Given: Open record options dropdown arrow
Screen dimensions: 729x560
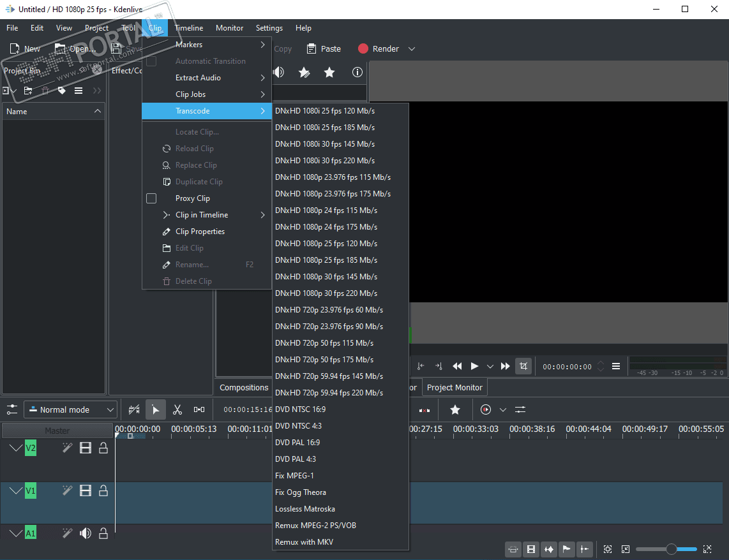Looking at the screenshot, I should click(x=502, y=409).
